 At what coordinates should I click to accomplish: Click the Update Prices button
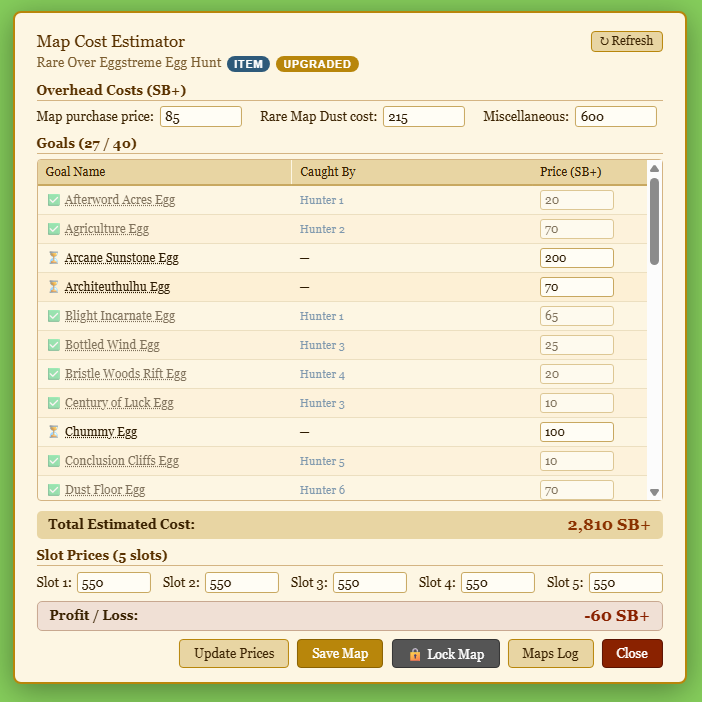234,654
